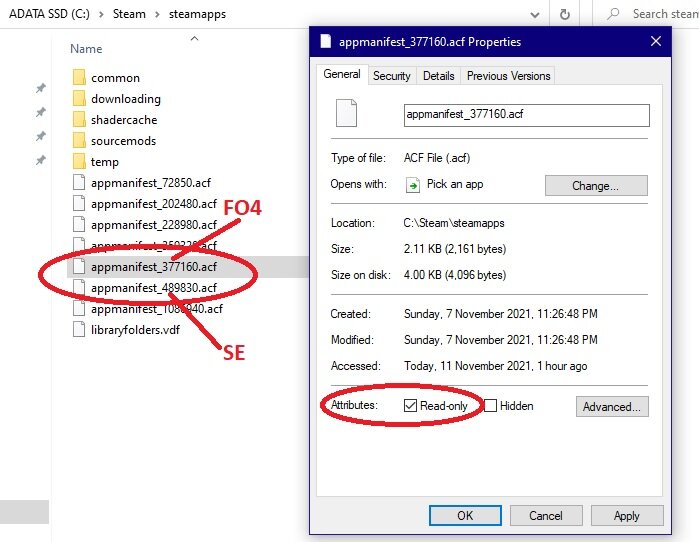This screenshot has width=699, height=542.
Task: Select the appmanifest_228980.acf file name
Action: point(154,225)
